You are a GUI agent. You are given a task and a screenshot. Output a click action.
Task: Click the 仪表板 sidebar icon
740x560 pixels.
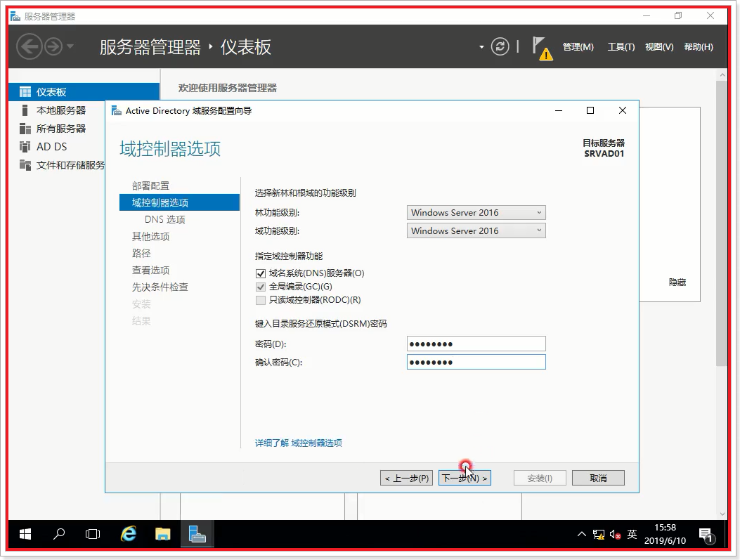(25, 91)
